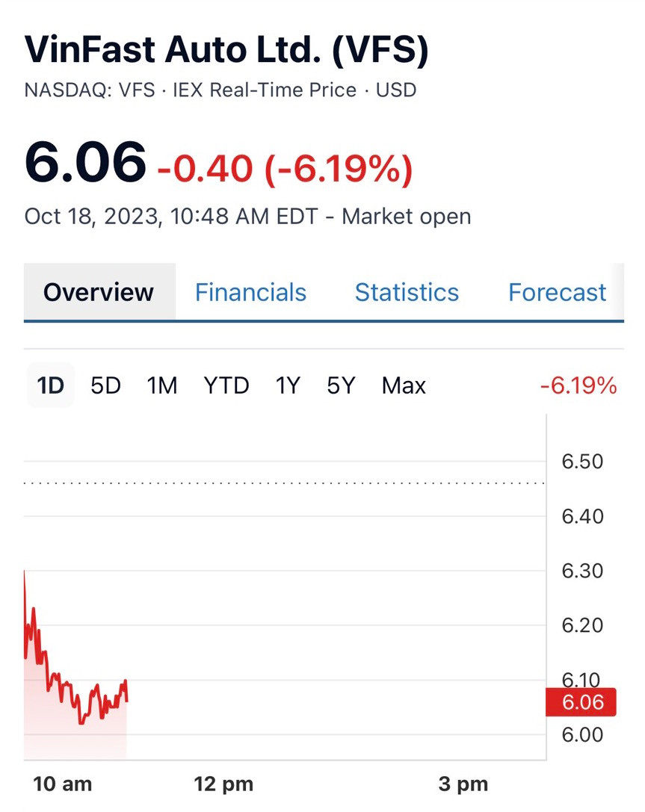Viewport: 645px width, 812px height.
Task: Click the 6.50 price axis label
Action: pyautogui.click(x=582, y=461)
